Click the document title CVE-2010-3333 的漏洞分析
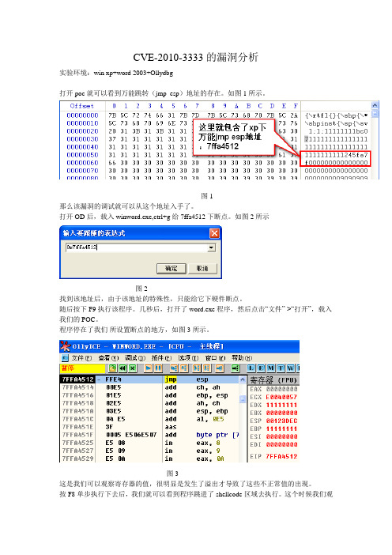Viewport: 392px width, 555px height. 196,57
